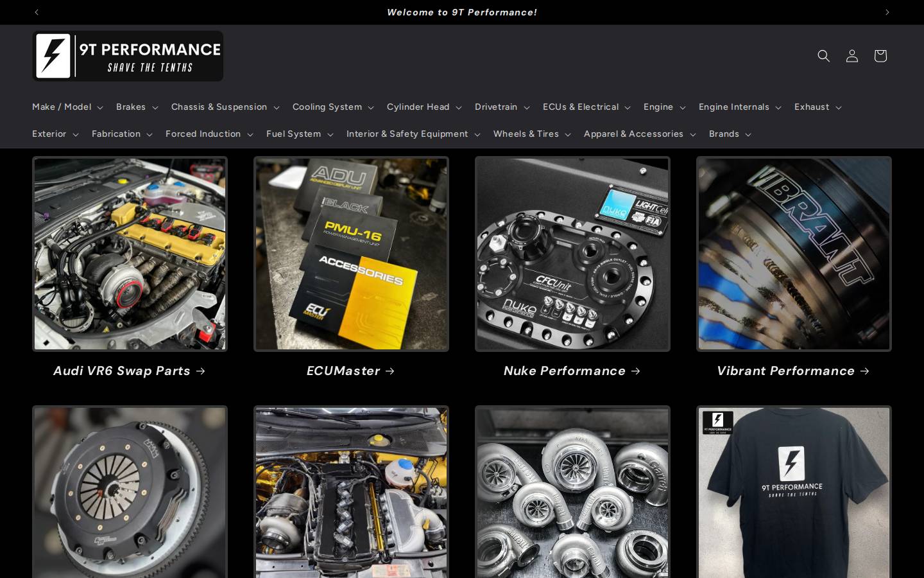The width and height of the screenshot is (924, 578).
Task: Select the turbochargers pile thumbnail
Action: coord(572,492)
